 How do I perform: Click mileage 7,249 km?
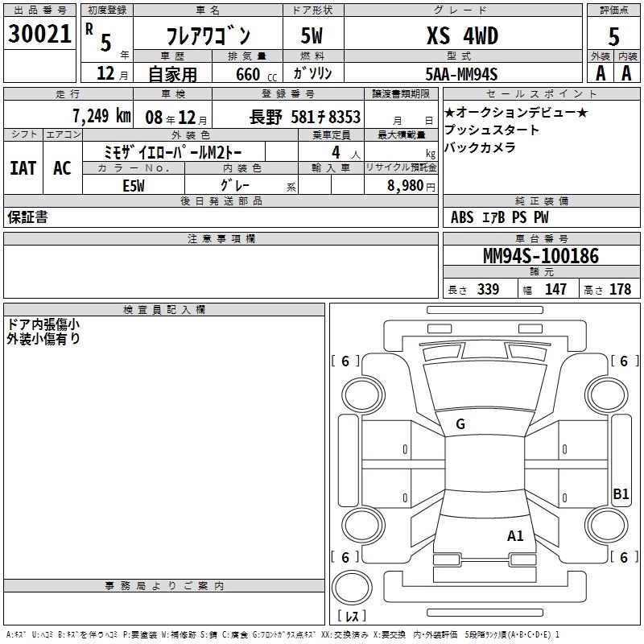coord(101,116)
